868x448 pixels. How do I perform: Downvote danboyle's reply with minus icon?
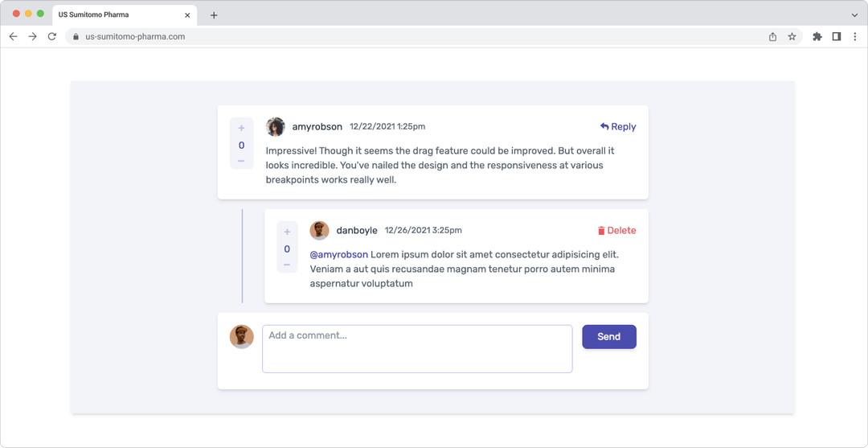pyautogui.click(x=287, y=265)
